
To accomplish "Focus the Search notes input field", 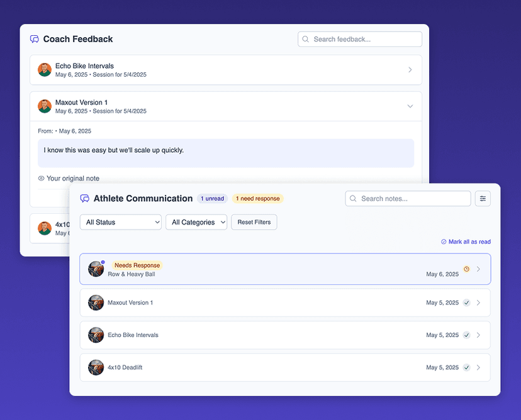I will [x=408, y=199].
